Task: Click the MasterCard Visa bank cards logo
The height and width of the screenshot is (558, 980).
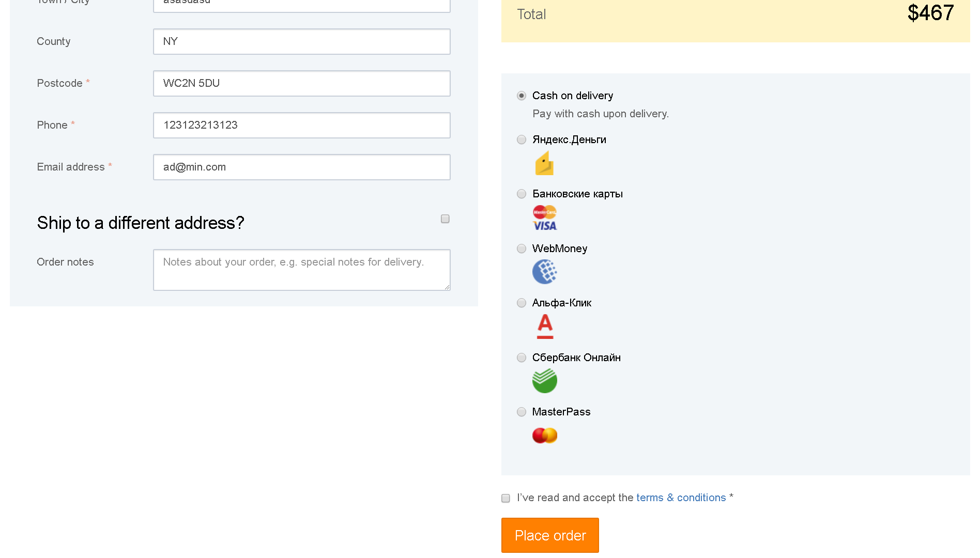Action: [x=545, y=218]
